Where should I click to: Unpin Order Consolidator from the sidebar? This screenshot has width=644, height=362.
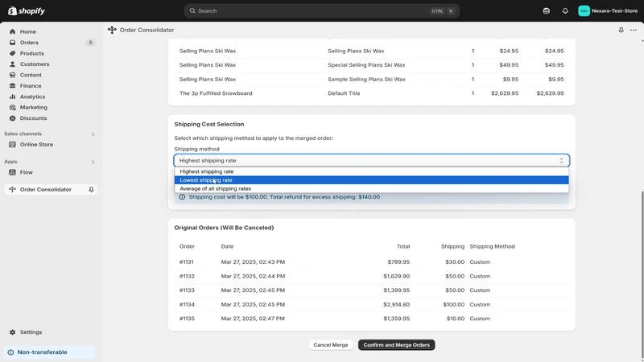click(91, 190)
